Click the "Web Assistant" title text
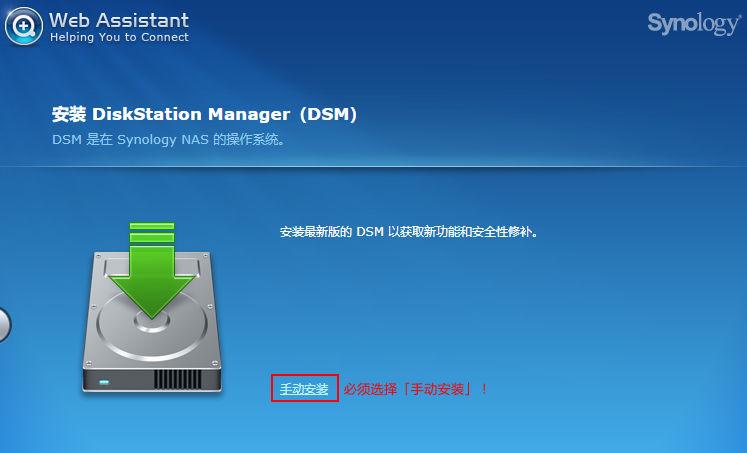747x453 pixels. pyautogui.click(x=119, y=20)
